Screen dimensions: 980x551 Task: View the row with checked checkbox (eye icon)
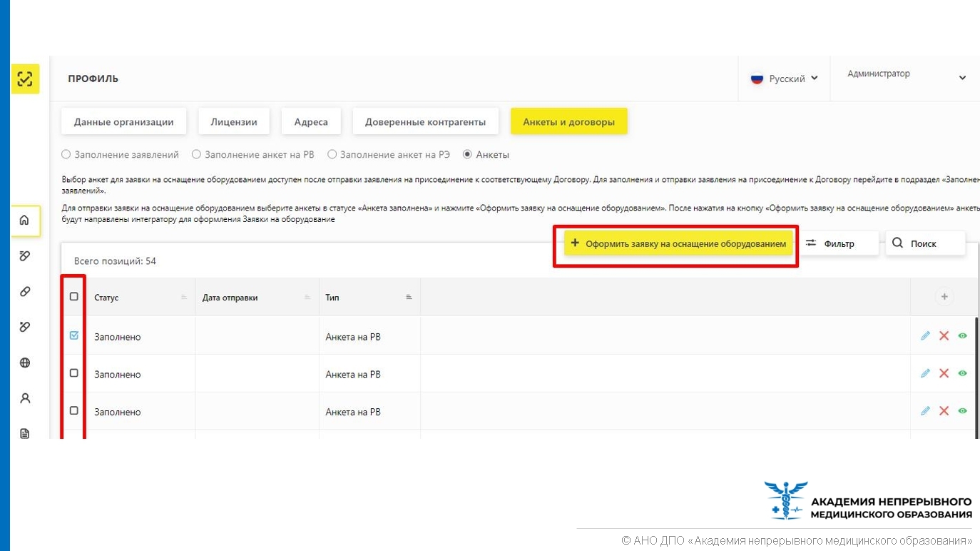pos(962,335)
